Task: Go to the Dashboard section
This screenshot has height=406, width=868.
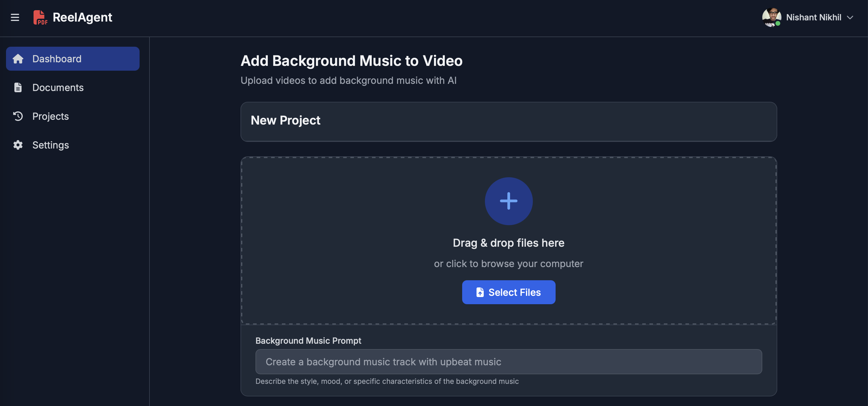Action: point(57,59)
